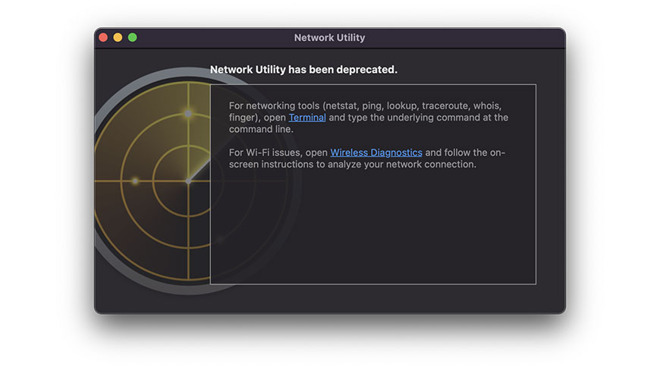Click the "has been deprecated" heading
The width and height of the screenshot is (660, 368).
303,69
